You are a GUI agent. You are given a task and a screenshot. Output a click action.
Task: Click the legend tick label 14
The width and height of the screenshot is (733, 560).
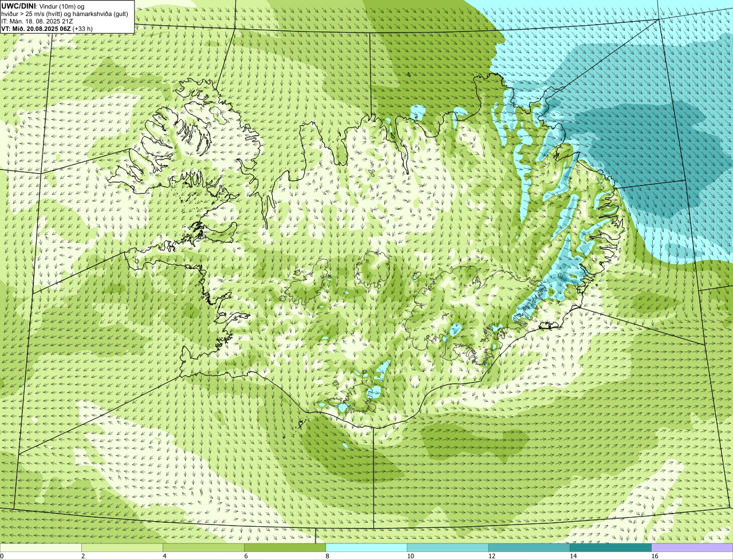(573, 556)
